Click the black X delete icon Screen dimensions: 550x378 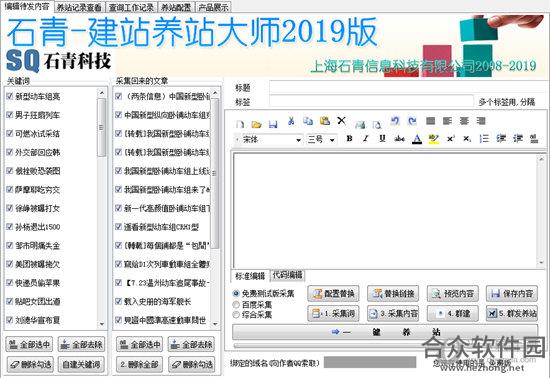pyautogui.click(x=341, y=121)
